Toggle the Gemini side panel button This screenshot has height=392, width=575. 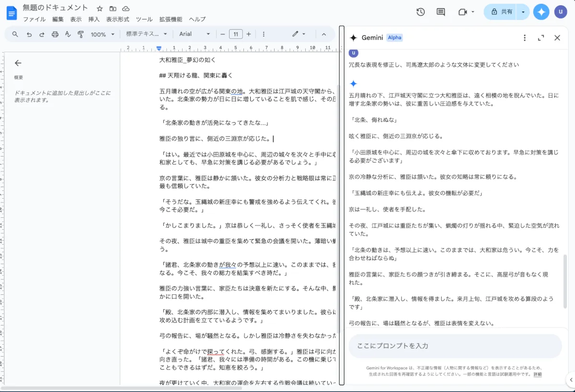pos(541,12)
